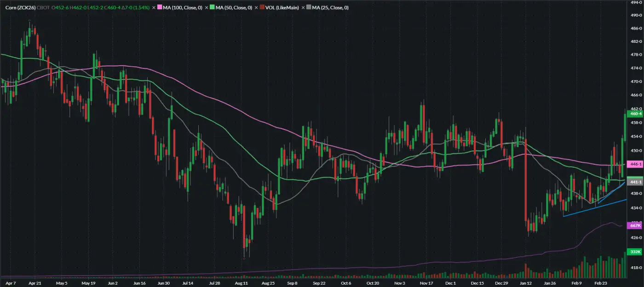Click the pink MA 100 color swatch
644x287 pixels.
click(160, 8)
